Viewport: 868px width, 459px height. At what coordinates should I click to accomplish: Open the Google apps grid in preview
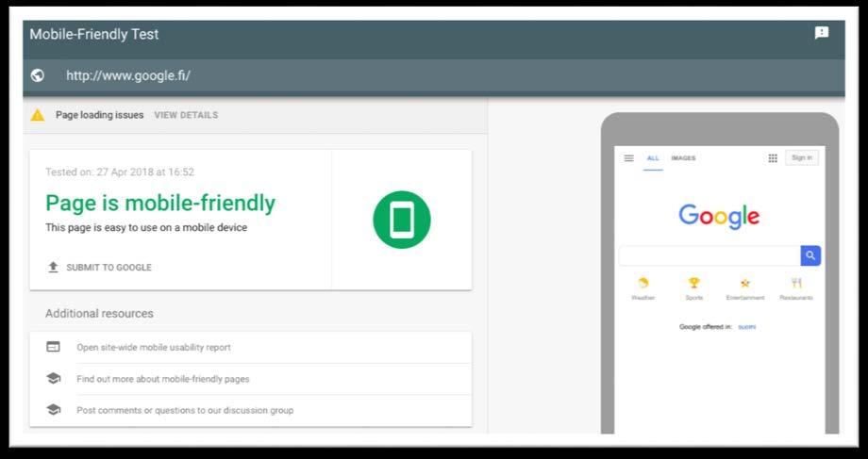(773, 158)
